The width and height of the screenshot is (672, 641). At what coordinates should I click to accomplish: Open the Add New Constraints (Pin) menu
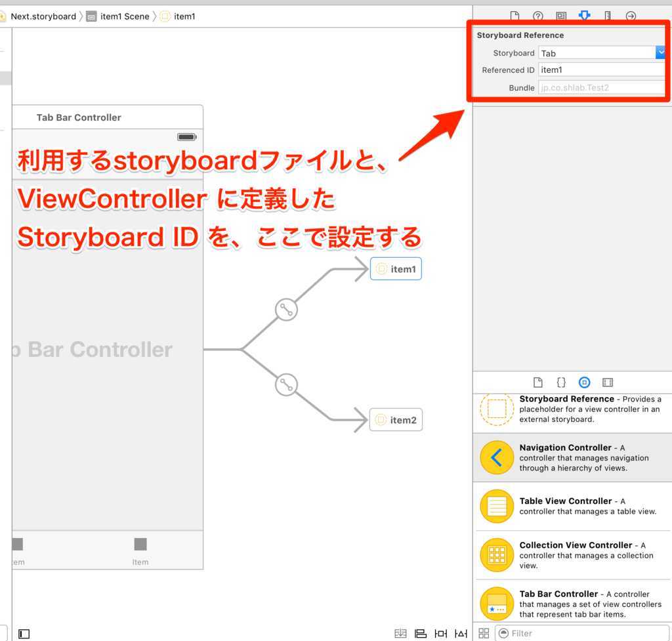tap(440, 633)
